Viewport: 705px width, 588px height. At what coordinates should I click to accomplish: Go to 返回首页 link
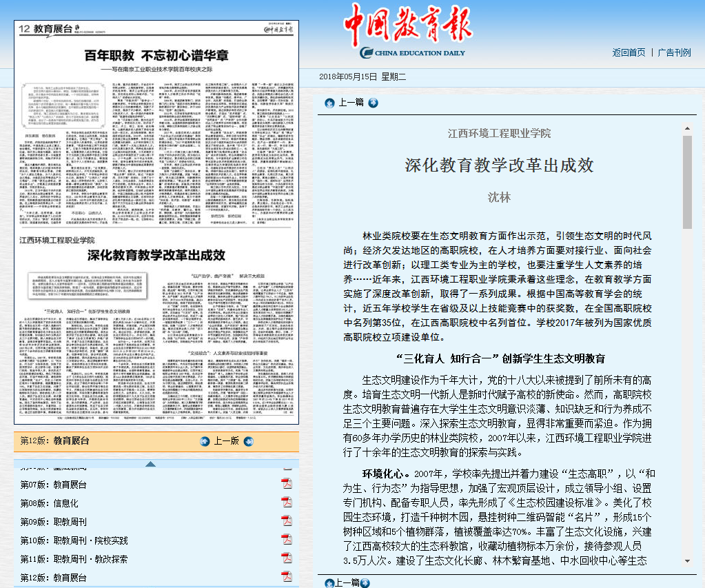point(629,52)
